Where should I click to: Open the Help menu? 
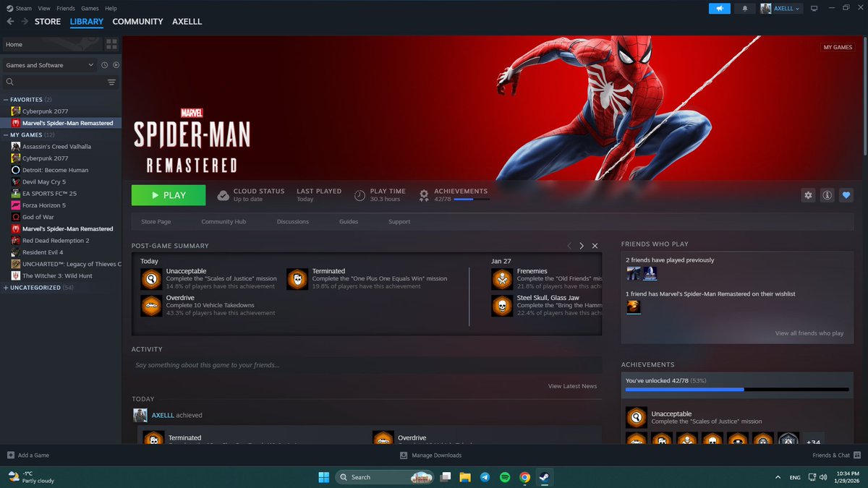pos(111,8)
